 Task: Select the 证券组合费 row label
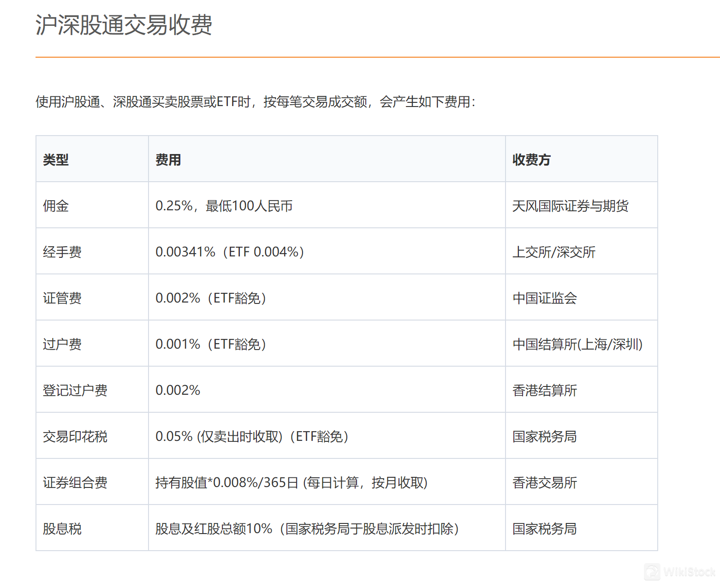(75, 482)
